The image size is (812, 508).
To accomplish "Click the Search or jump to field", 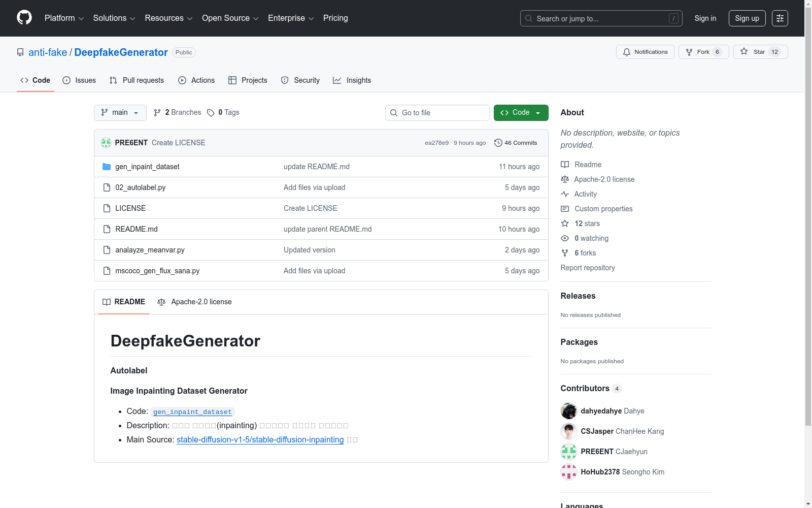I will click(601, 18).
